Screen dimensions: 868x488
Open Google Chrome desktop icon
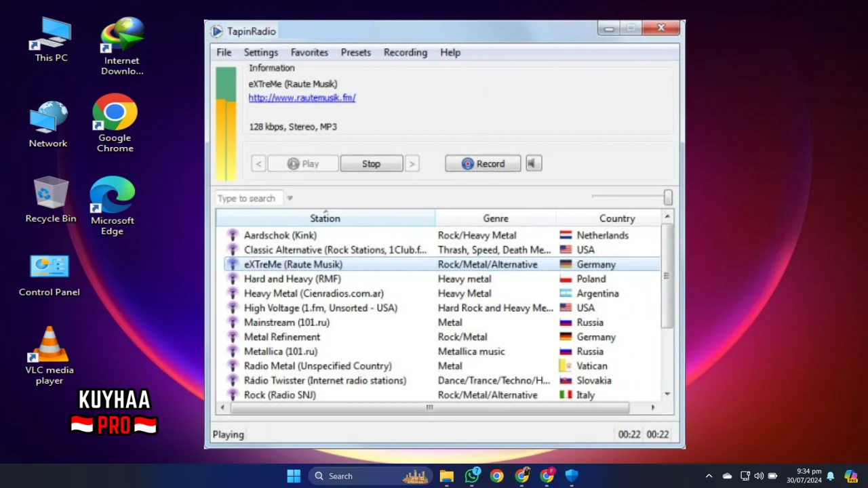(115, 123)
